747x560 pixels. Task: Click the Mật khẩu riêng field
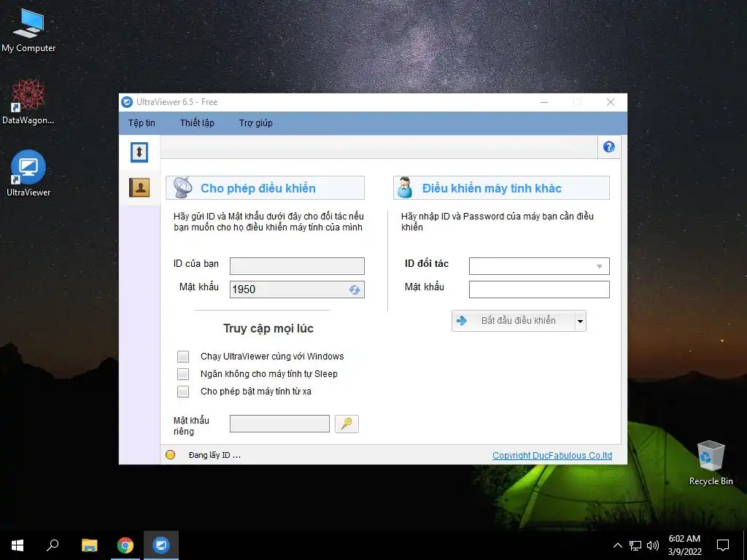279,424
